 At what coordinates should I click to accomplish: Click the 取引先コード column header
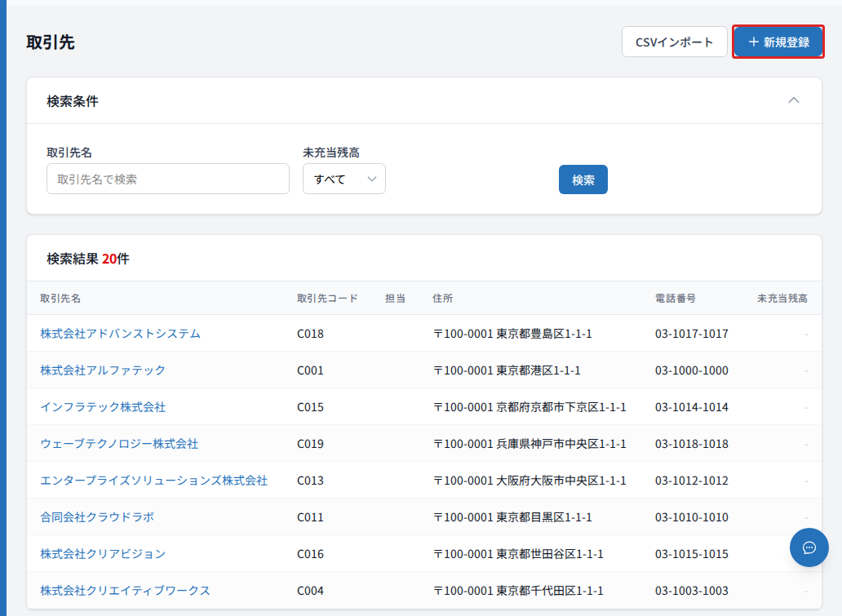click(327, 298)
